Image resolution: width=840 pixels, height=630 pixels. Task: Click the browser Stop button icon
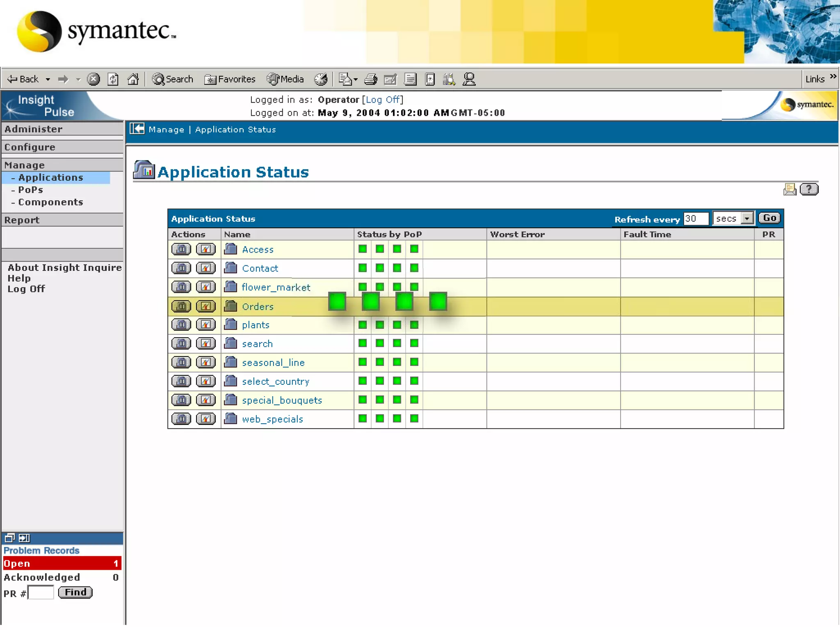tap(94, 79)
